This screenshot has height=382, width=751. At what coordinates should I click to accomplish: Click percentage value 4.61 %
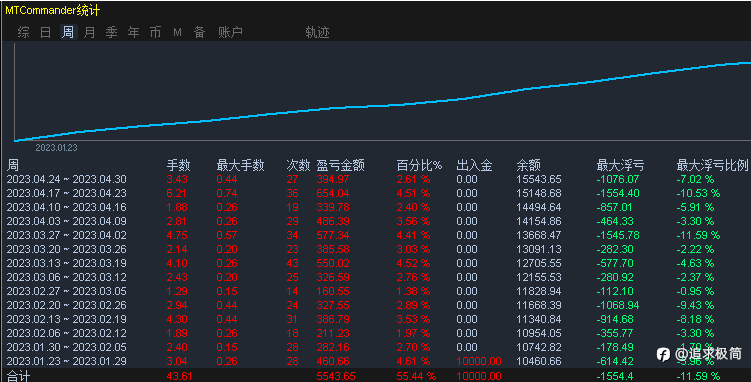point(413,361)
